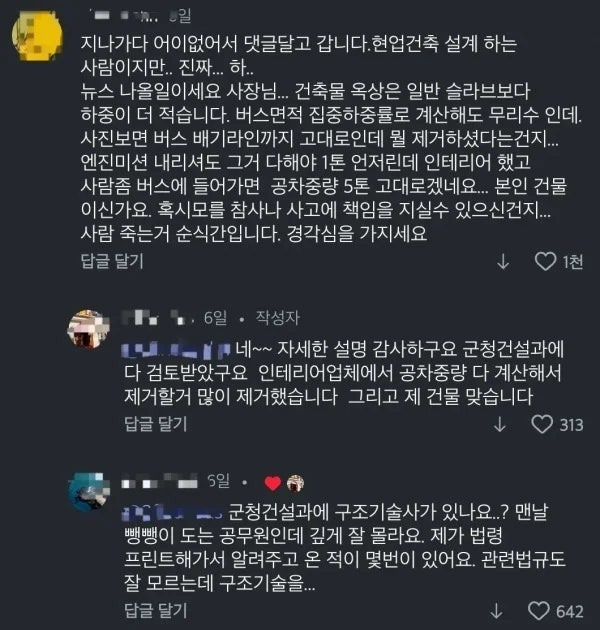Click 답글 달기 under the top comment

coord(112,262)
